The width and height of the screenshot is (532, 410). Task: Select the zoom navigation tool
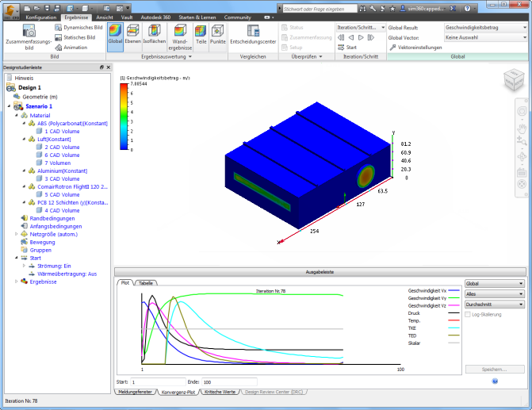click(522, 140)
